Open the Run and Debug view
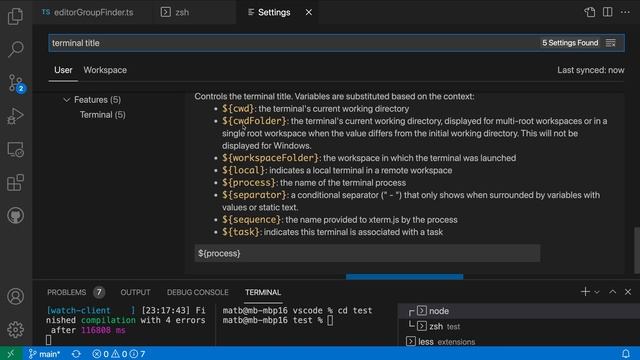Image resolution: width=640 pixels, height=360 pixels. pyautogui.click(x=16, y=116)
